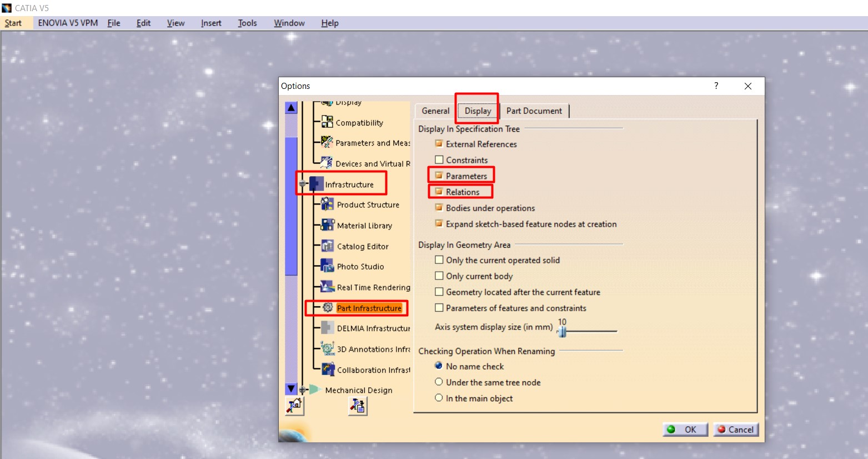
Task: Expand the Mechanical Design tree node
Action: 303,390
